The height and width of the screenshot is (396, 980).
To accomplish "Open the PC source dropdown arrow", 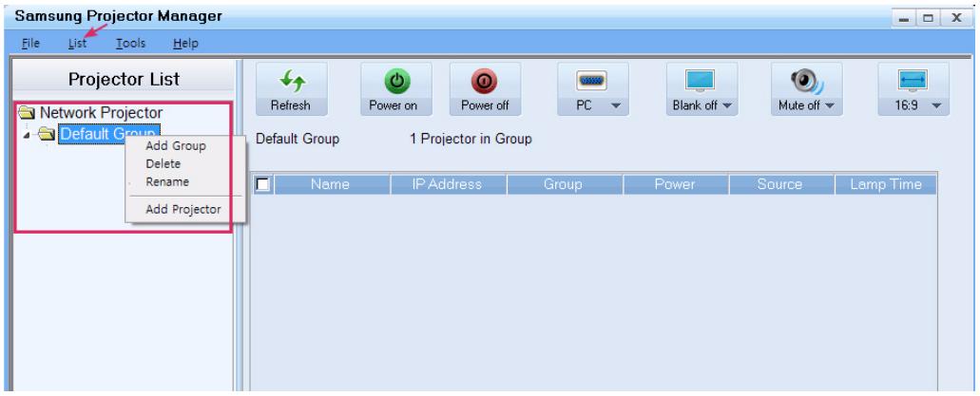I will (x=616, y=106).
